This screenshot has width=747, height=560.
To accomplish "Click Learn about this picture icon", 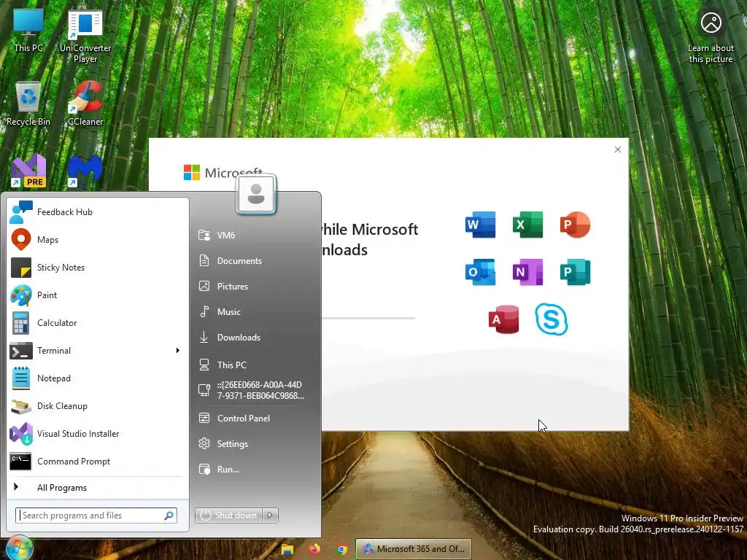I will click(x=711, y=36).
